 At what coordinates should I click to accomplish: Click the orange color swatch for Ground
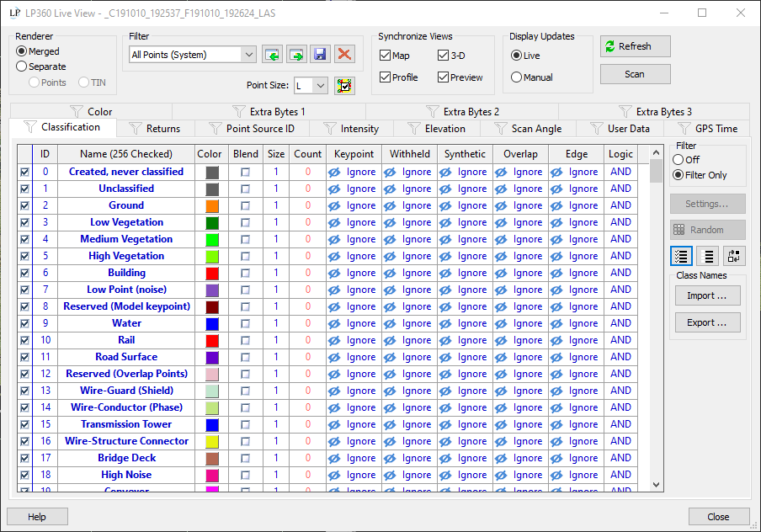pyautogui.click(x=212, y=205)
